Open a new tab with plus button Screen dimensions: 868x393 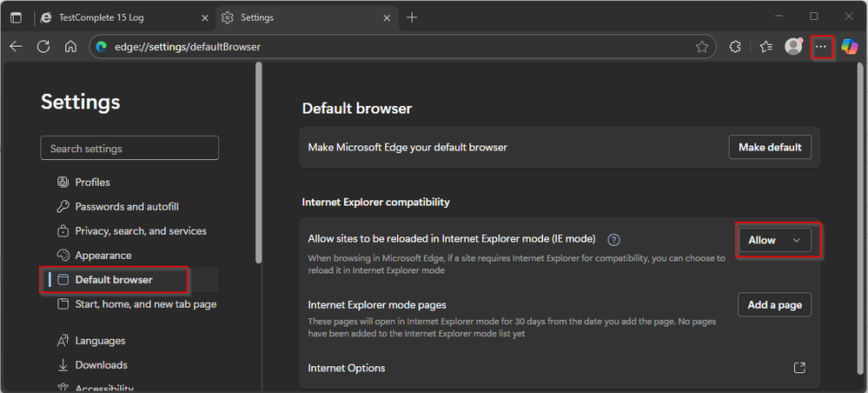click(412, 17)
